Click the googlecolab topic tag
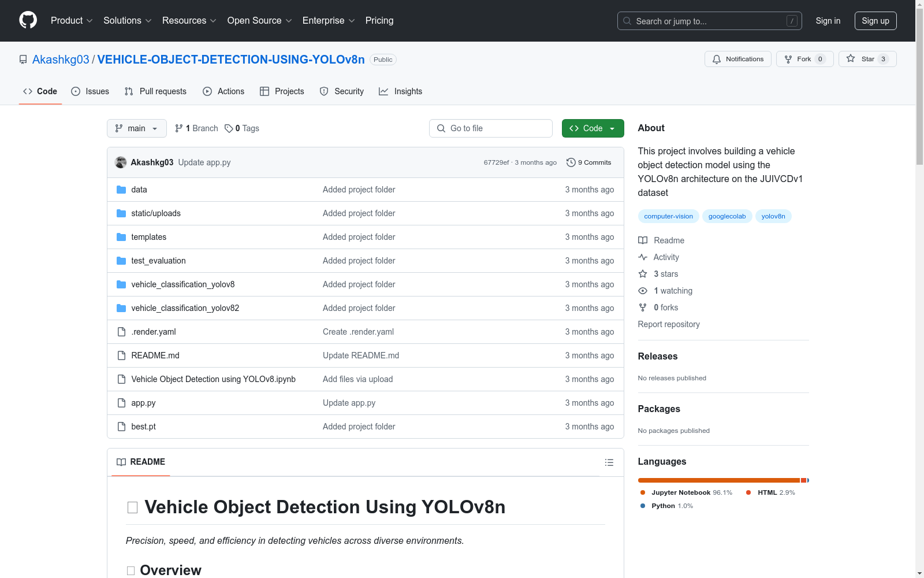924x578 pixels. 727,216
